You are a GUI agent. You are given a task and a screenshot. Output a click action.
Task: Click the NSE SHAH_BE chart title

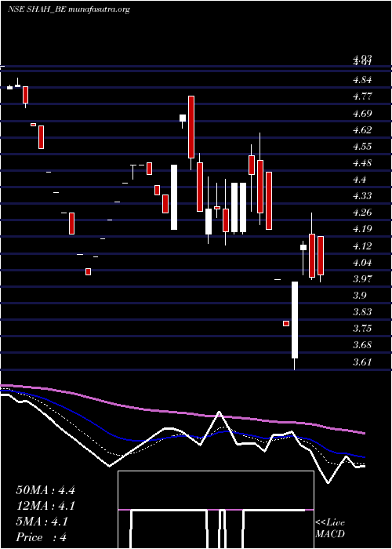coord(69,9)
